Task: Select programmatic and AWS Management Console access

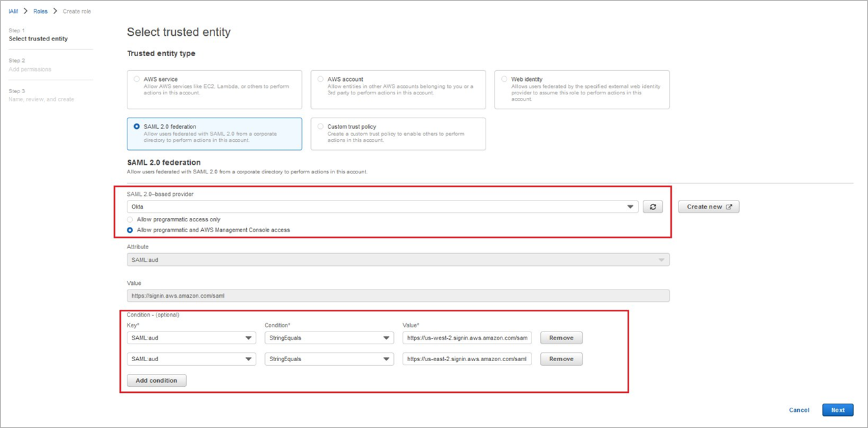Action: (130, 230)
